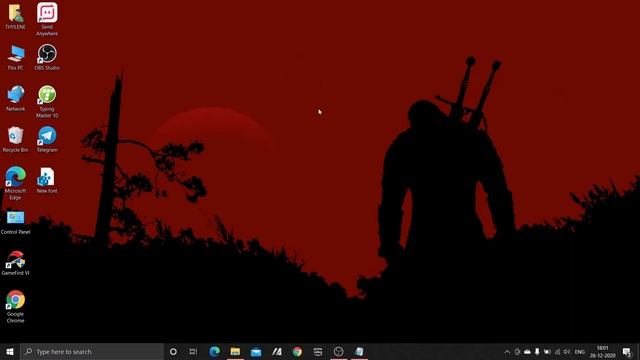The height and width of the screenshot is (360, 640).
Task: Launch Microsoft Edge from the taskbar
Action: click(215, 351)
